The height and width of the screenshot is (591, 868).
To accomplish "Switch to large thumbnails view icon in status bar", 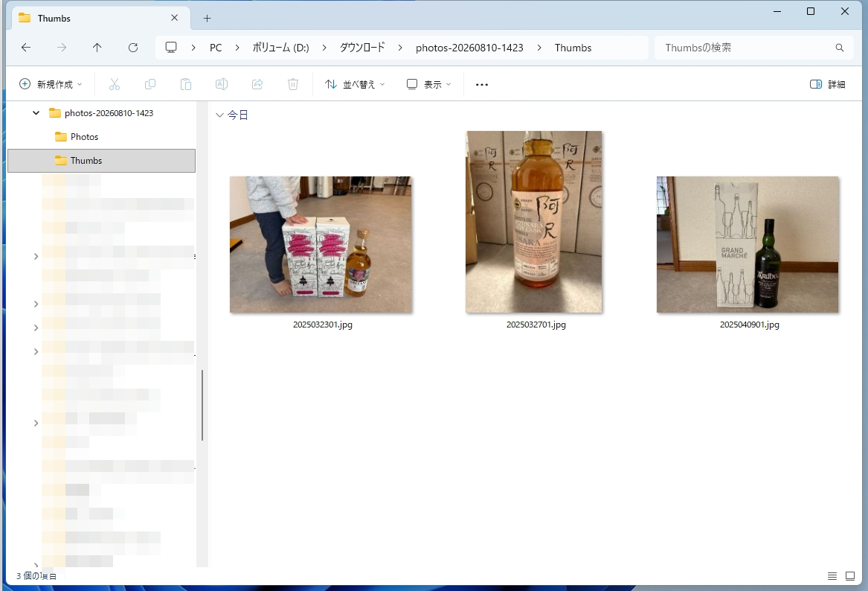I will (x=850, y=576).
